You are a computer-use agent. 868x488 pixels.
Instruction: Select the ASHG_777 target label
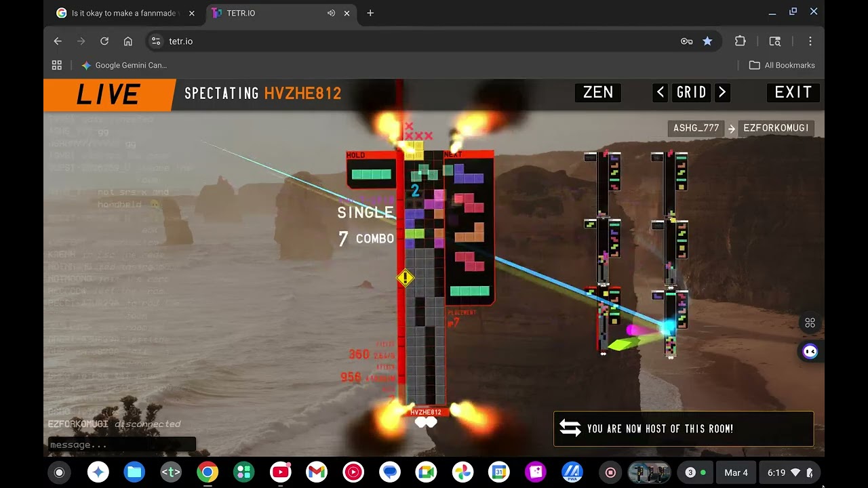coord(696,128)
